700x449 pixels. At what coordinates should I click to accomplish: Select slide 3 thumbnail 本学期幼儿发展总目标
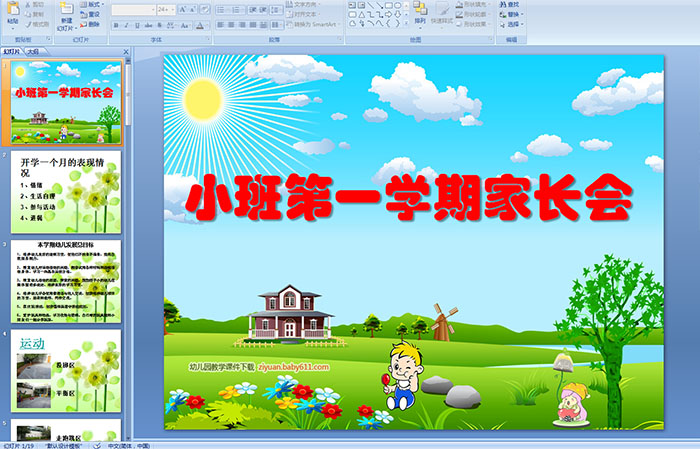coord(66,281)
